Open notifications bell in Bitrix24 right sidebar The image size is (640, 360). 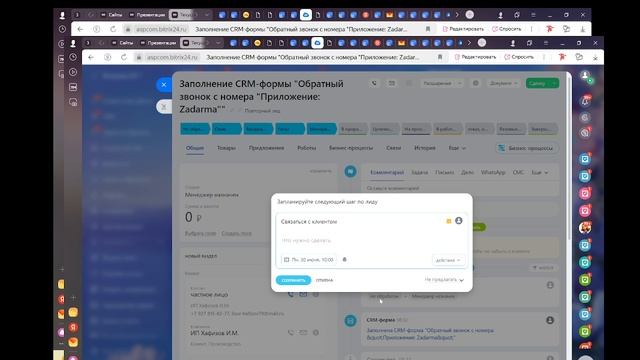585,101
